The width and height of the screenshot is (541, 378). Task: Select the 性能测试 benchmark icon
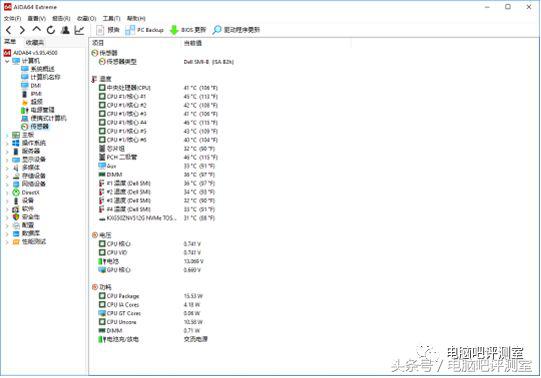click(x=16, y=242)
